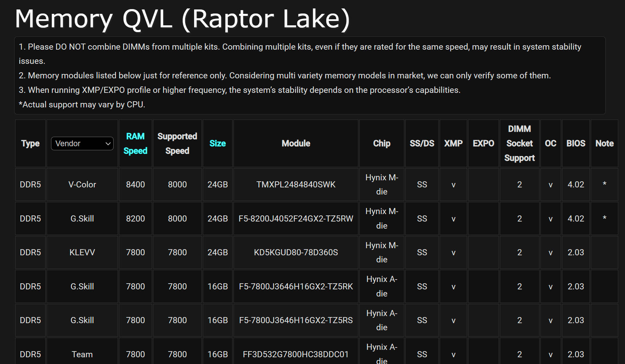625x364 pixels.
Task: Click the Note column header
Action: click(604, 144)
